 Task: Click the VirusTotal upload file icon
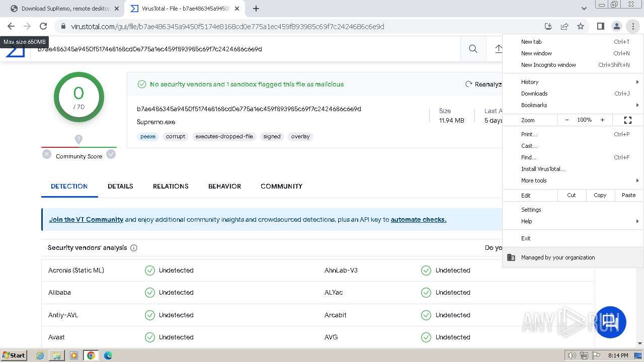[x=498, y=49]
